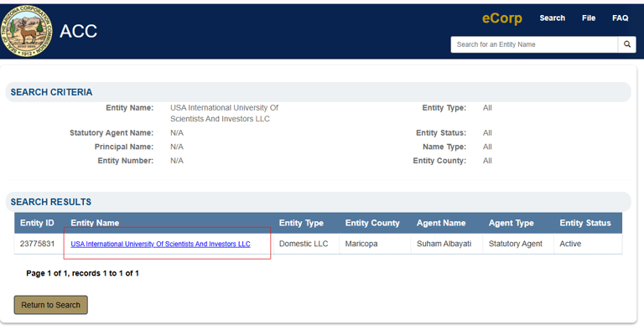Sort by the Agent Name column header
Viewport: 644px width, 330px height.
[x=441, y=223]
